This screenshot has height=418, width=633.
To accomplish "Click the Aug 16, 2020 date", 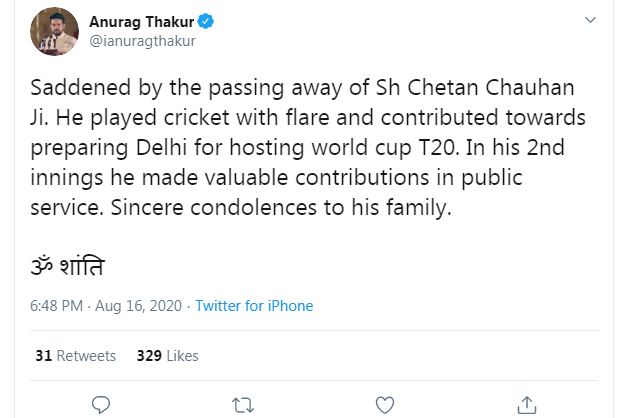I will pyautogui.click(x=138, y=306).
